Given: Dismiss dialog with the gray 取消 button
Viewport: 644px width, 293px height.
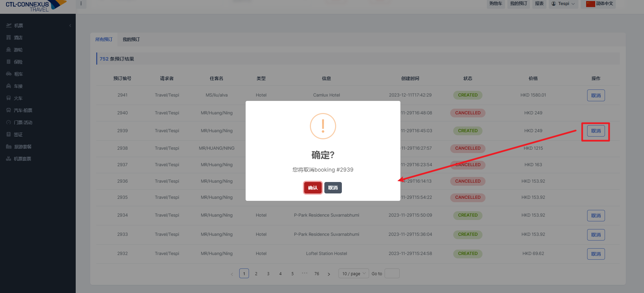Looking at the screenshot, I should [333, 188].
